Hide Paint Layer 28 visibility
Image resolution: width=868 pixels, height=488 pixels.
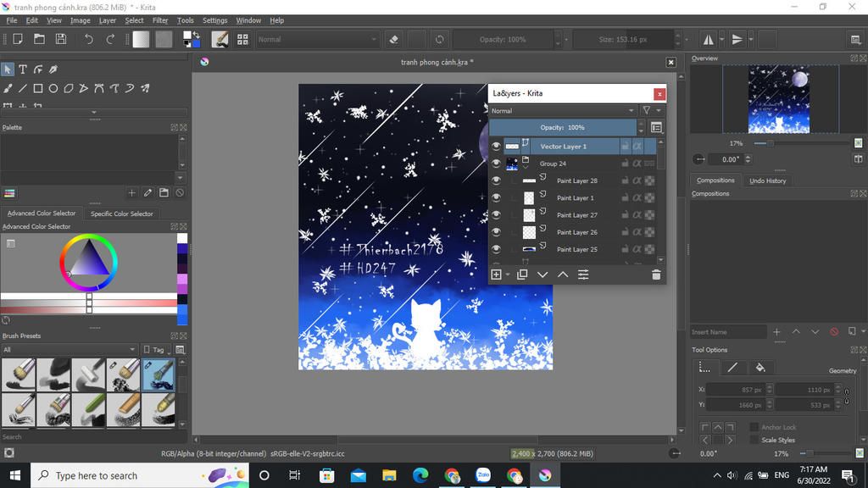(496, 180)
